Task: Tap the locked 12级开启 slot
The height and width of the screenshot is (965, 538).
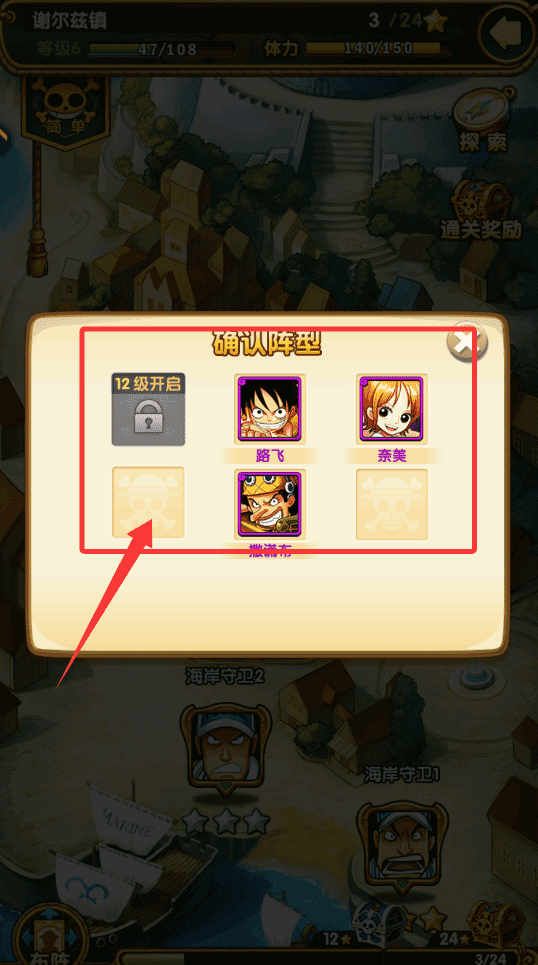Action: pyautogui.click(x=148, y=409)
